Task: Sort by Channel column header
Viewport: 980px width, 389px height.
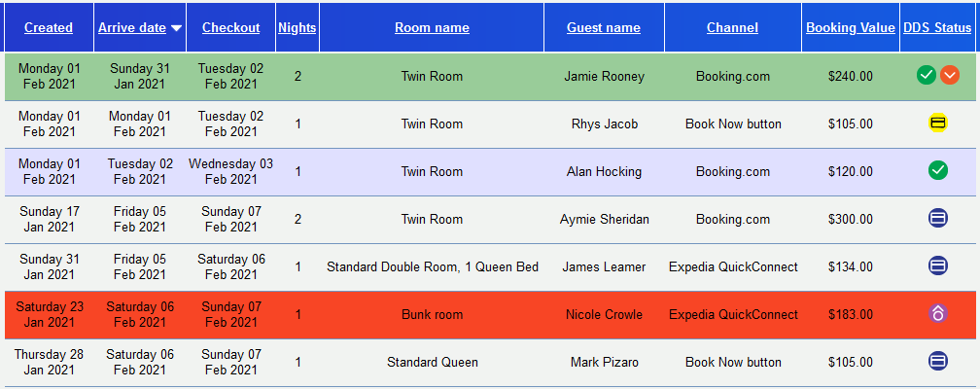Action: click(732, 27)
